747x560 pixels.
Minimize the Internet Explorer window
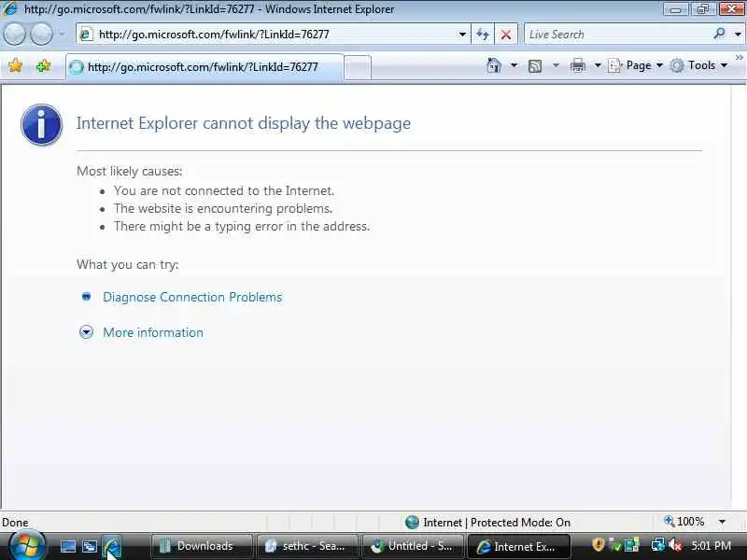(x=676, y=9)
